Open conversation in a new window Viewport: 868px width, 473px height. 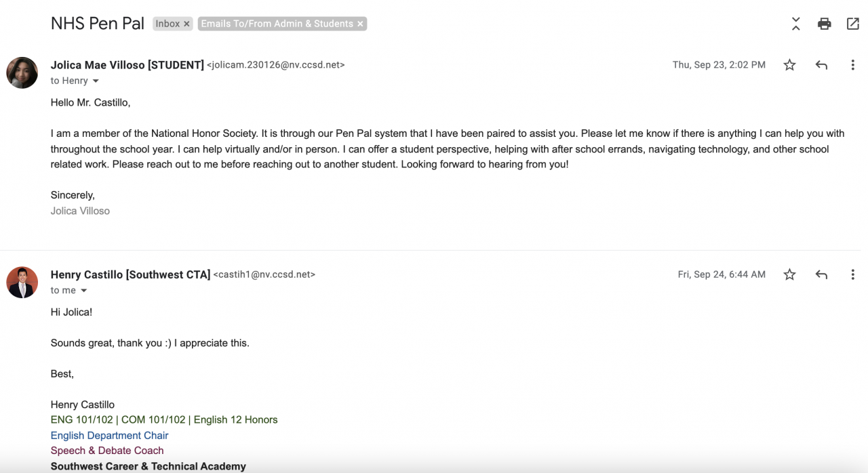pyautogui.click(x=852, y=24)
